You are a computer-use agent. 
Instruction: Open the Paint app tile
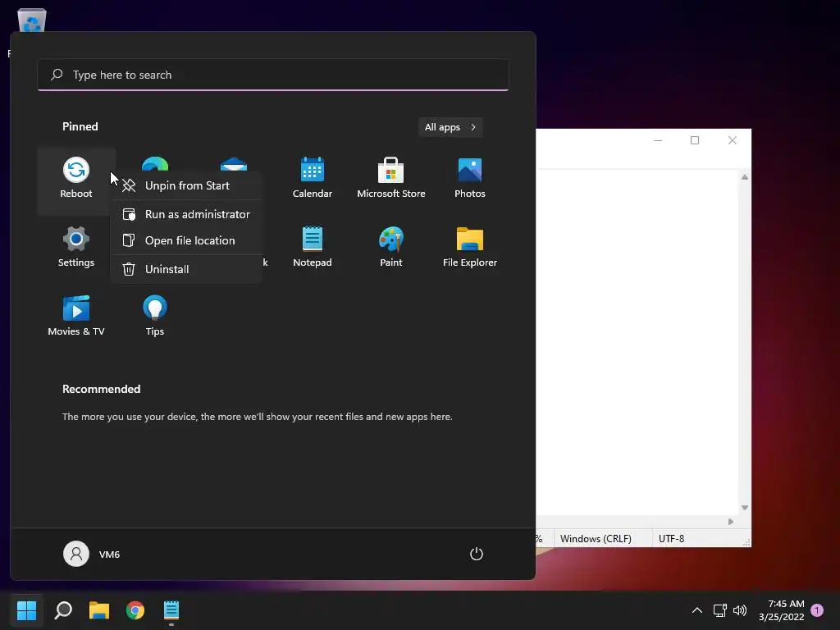tap(391, 248)
